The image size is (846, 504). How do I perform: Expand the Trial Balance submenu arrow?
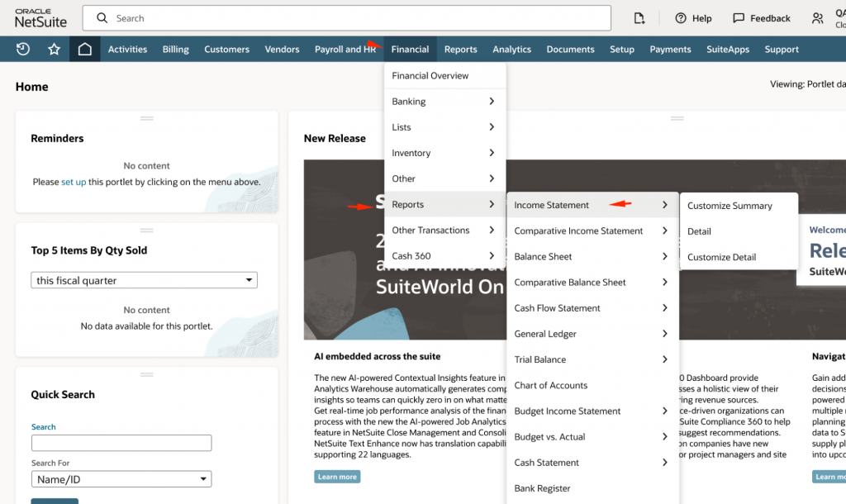pyautogui.click(x=664, y=359)
